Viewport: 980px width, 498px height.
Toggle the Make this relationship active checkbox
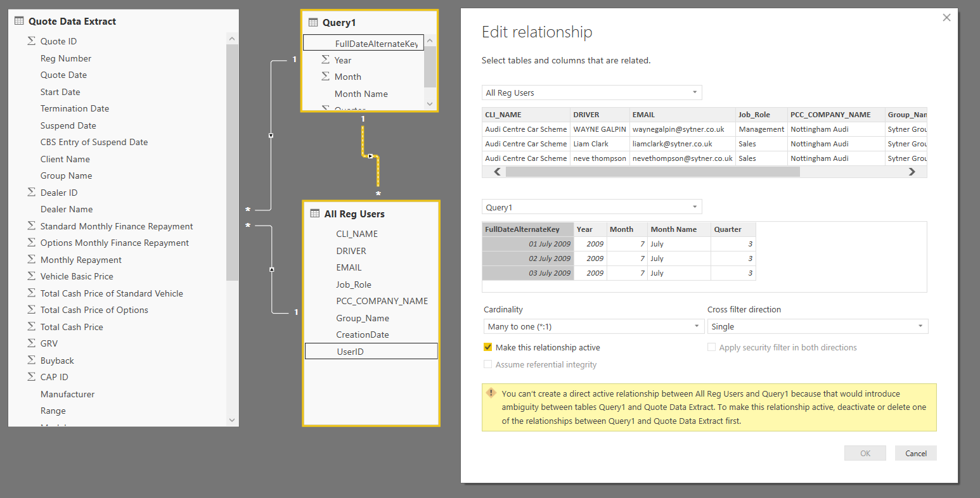[x=487, y=347]
